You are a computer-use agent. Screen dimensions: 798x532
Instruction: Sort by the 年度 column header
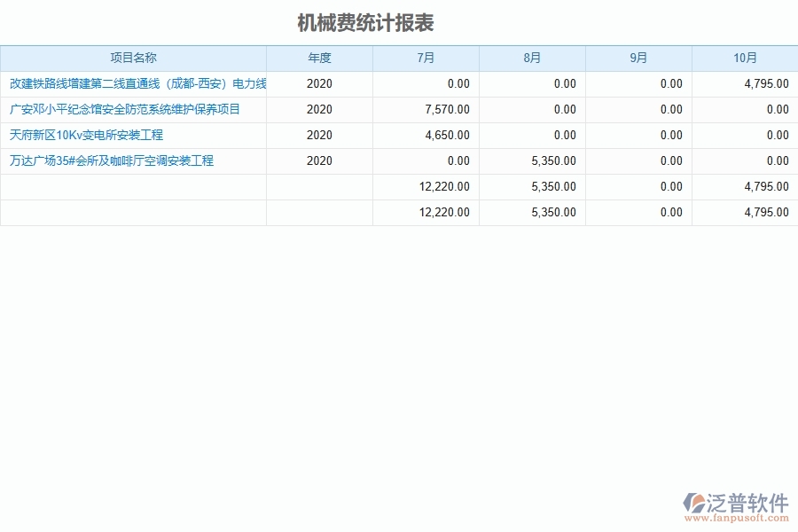click(x=319, y=58)
